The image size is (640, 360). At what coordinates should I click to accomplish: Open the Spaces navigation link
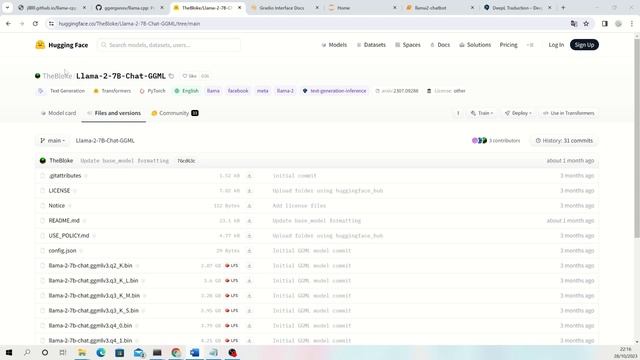tap(408, 45)
